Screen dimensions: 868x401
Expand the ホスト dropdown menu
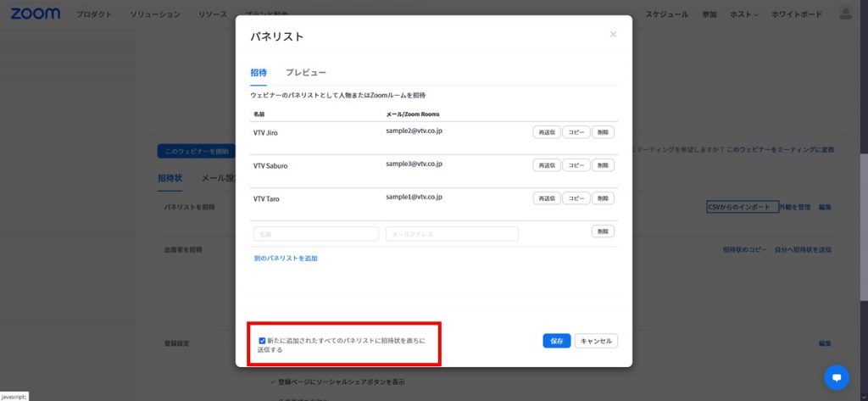(x=744, y=14)
